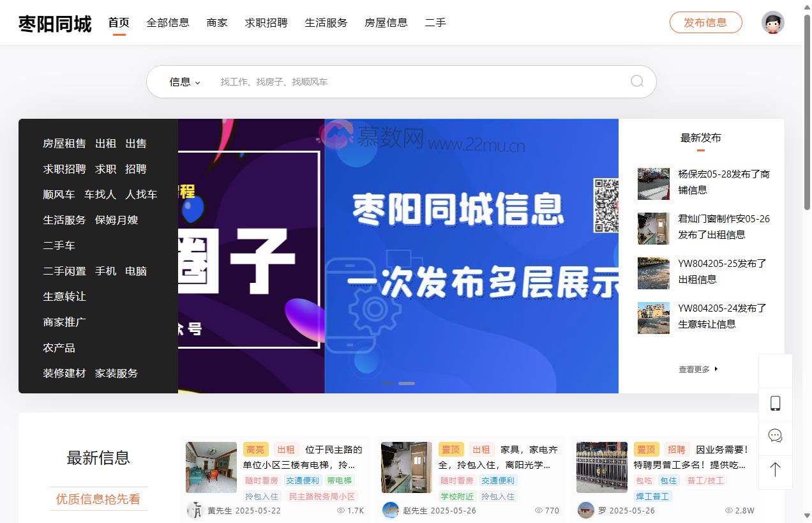The image size is (812, 523).
Task: Click the search magnifier icon
Action: click(x=636, y=82)
